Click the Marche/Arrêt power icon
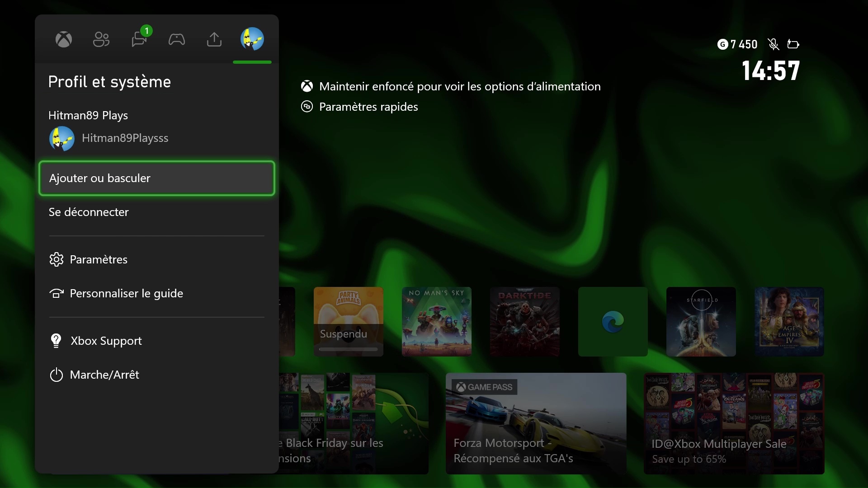The image size is (868, 488). (57, 375)
